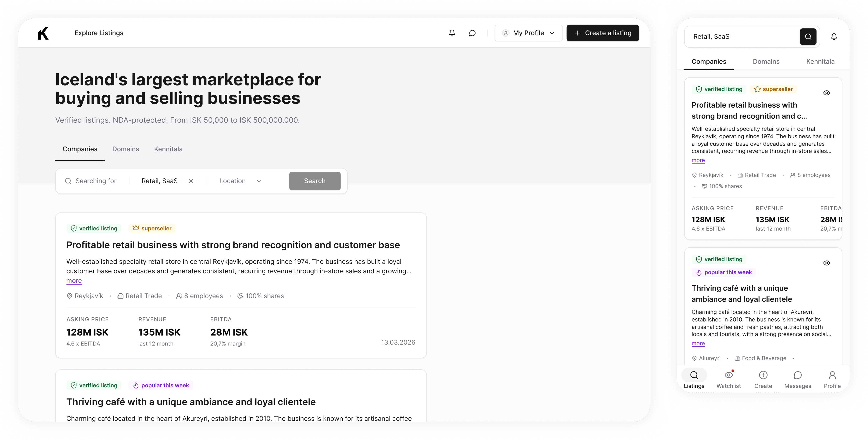
Task: Click the Create a listing button
Action: [x=602, y=33]
